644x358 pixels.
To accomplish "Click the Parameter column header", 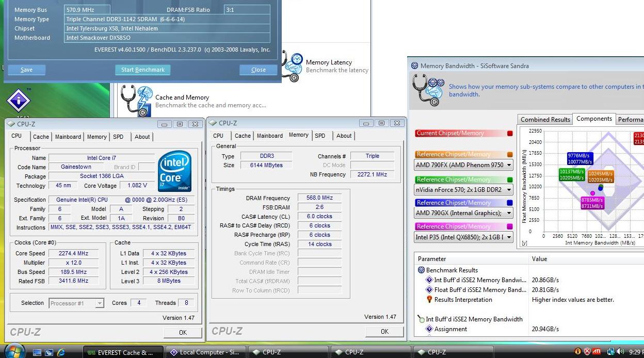I will point(472,259).
